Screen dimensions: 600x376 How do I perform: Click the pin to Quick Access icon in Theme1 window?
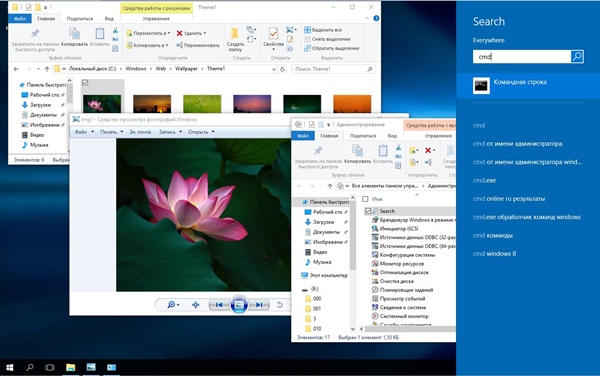pos(35,34)
